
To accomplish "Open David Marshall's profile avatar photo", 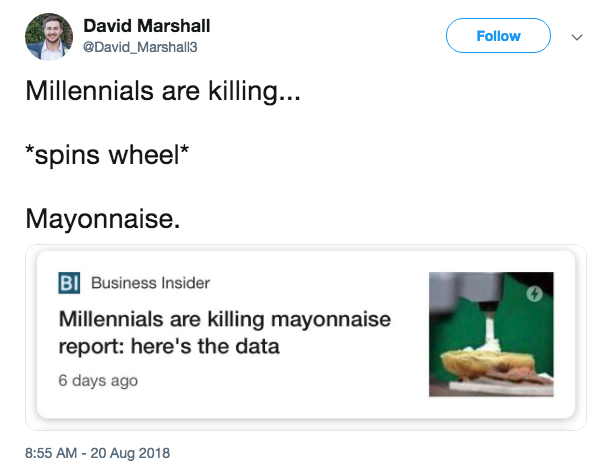I will [x=48, y=37].
